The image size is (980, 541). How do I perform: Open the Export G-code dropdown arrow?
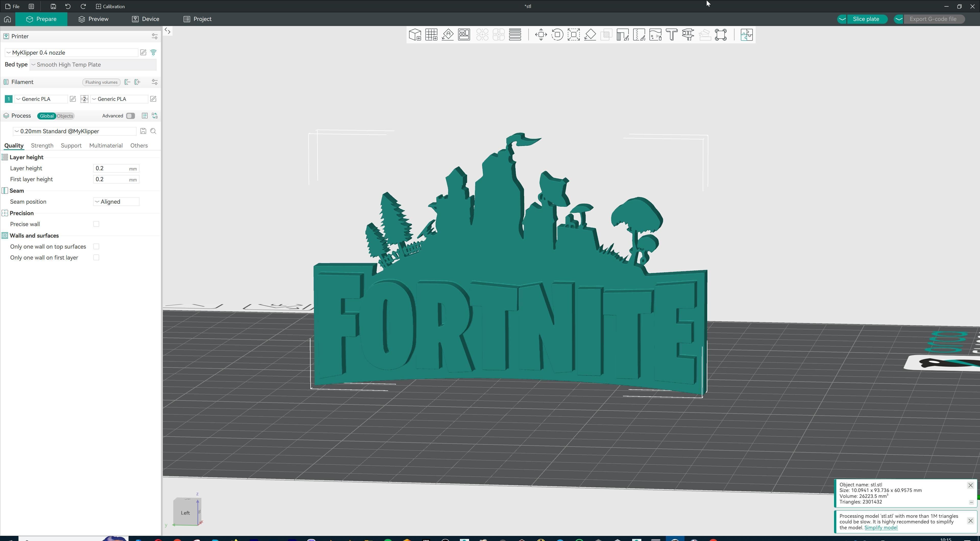tap(899, 19)
